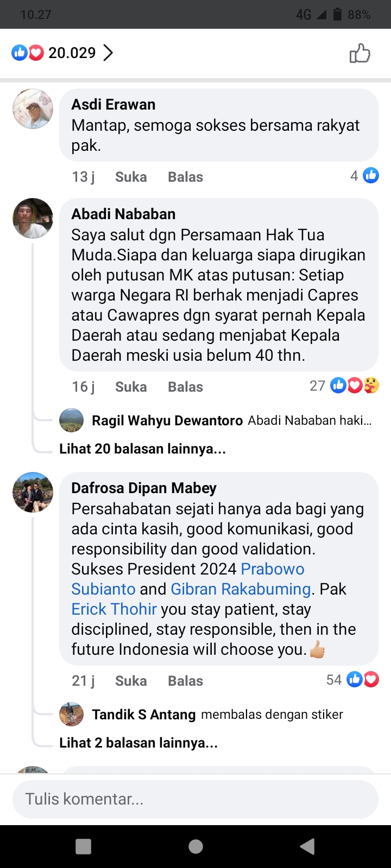Image resolution: width=391 pixels, height=868 pixels.
Task: Open the 20.029 reactions list chevron
Action: click(x=108, y=53)
